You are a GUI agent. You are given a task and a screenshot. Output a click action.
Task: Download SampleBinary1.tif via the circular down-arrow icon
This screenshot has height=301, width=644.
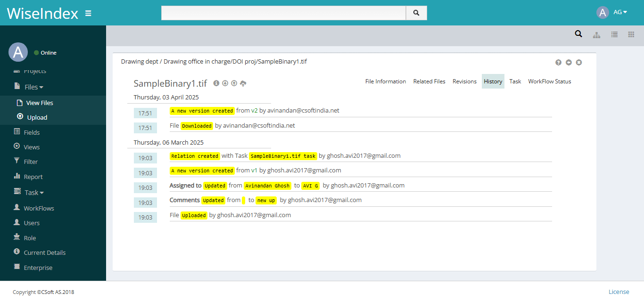coord(225,83)
